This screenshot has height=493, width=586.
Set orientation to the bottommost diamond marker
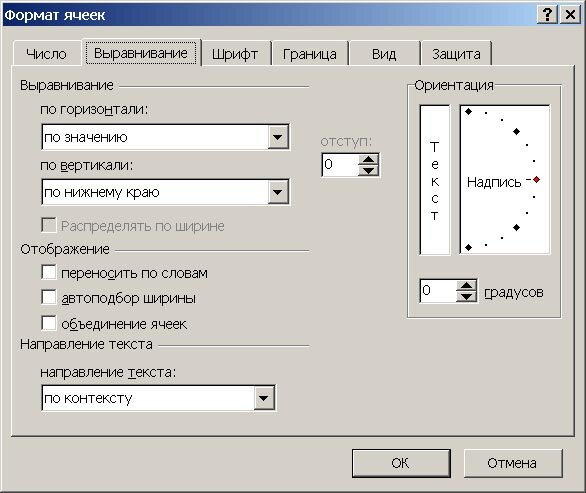(468, 247)
